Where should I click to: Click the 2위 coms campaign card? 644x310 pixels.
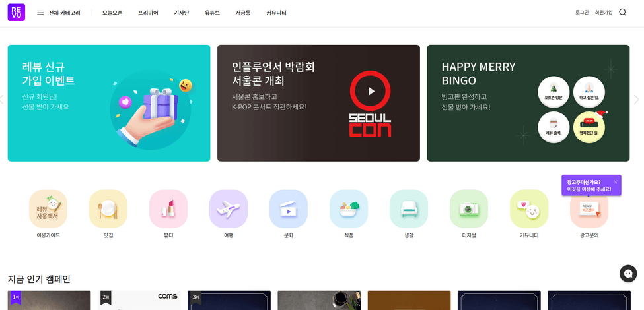141,300
